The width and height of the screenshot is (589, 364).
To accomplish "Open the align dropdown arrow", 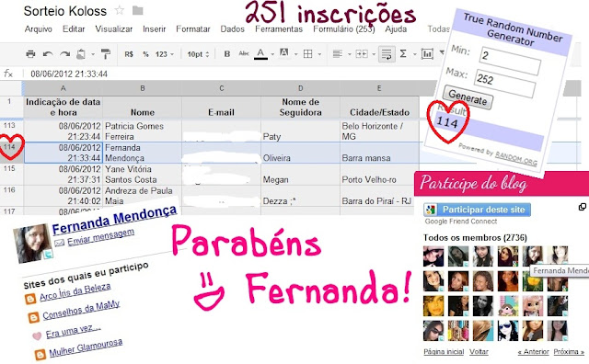I will (x=349, y=54).
